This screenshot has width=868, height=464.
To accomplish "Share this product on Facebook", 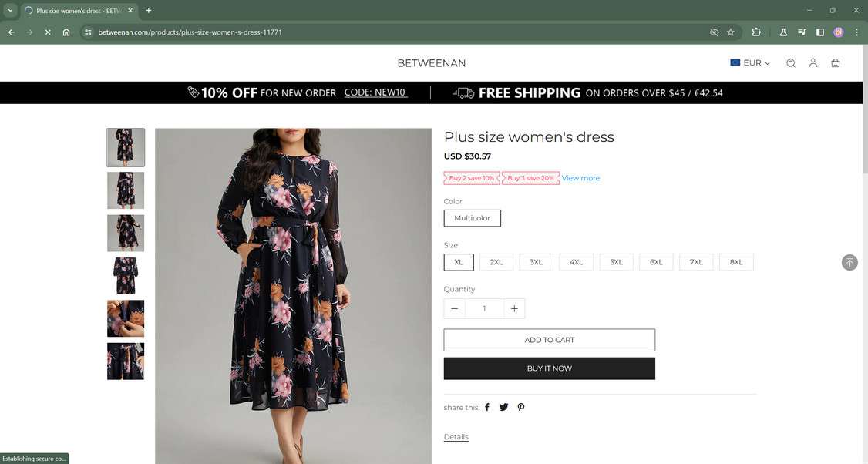I will coord(487,407).
